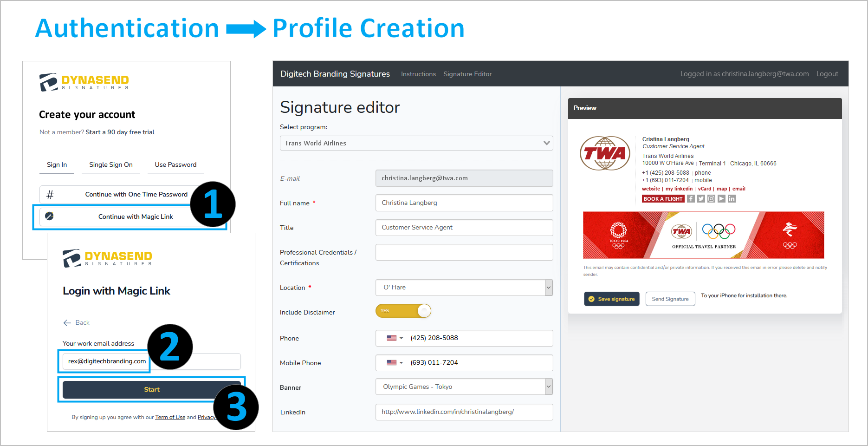Image resolution: width=868 pixels, height=446 pixels.
Task: Click the TWA logo in the signature preview
Action: pyautogui.click(x=604, y=153)
